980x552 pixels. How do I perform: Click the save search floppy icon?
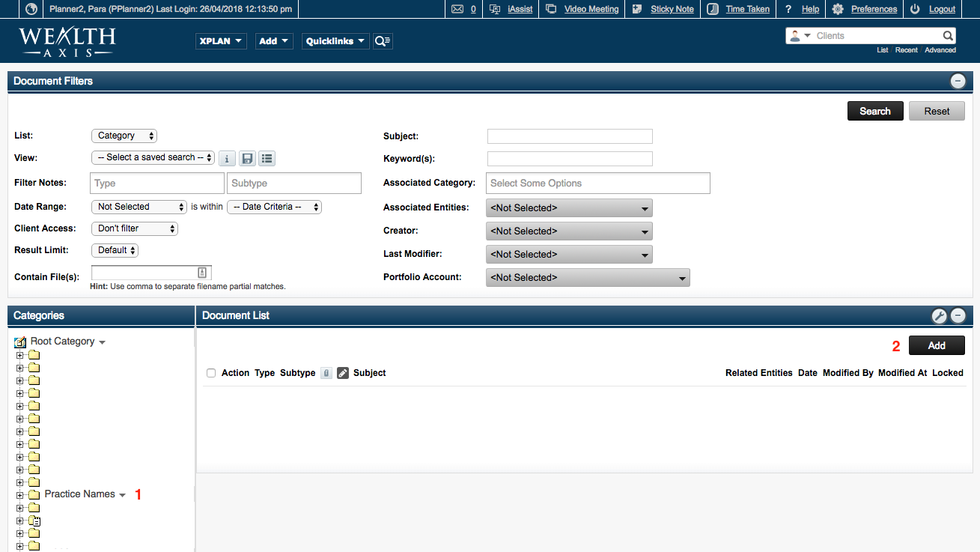[x=247, y=158]
